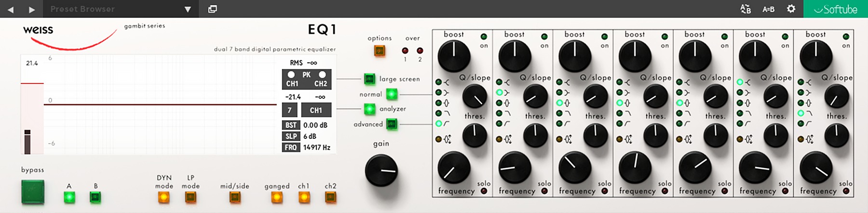
Task: Toggle the mid/side mode button
Action: 235,197
